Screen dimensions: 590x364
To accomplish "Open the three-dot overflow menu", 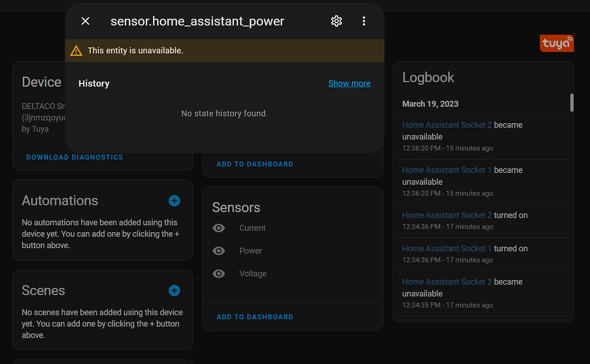I will tap(364, 21).
